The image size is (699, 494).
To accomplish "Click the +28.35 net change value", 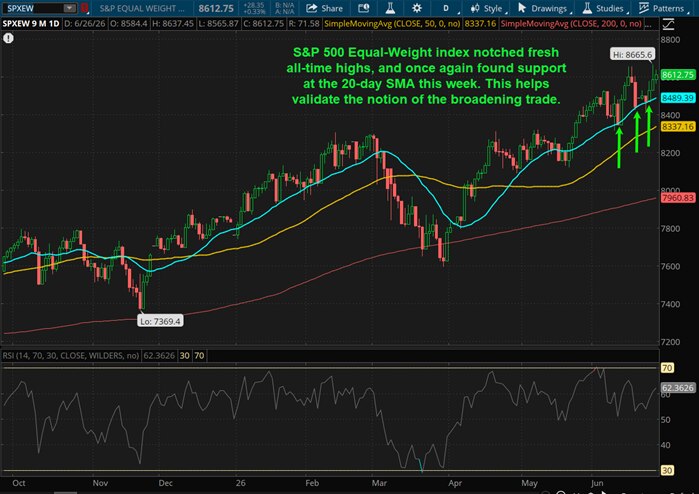I will (254, 5).
